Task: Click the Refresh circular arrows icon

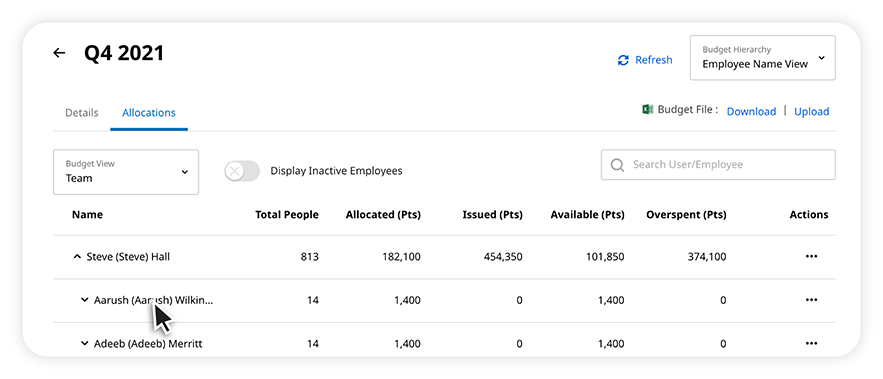Action: tap(623, 60)
